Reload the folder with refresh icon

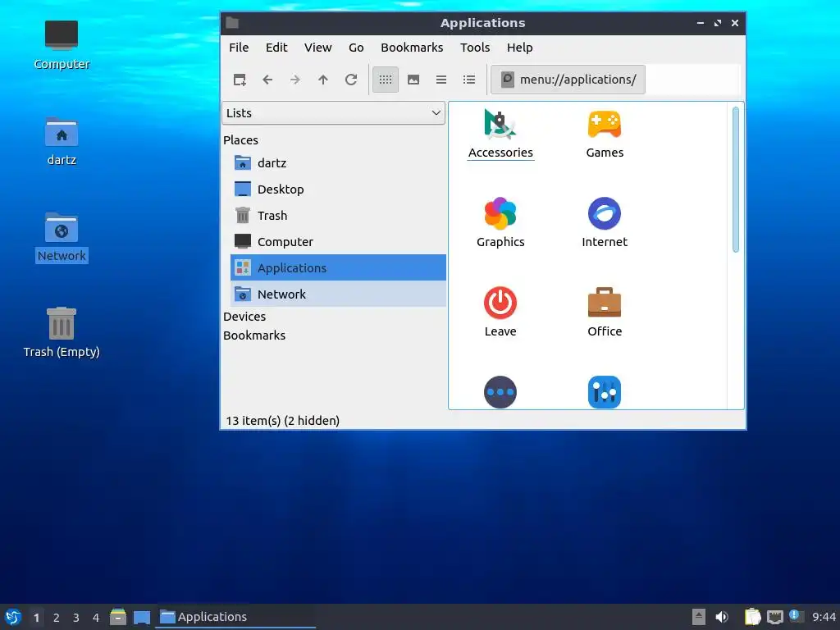351,80
